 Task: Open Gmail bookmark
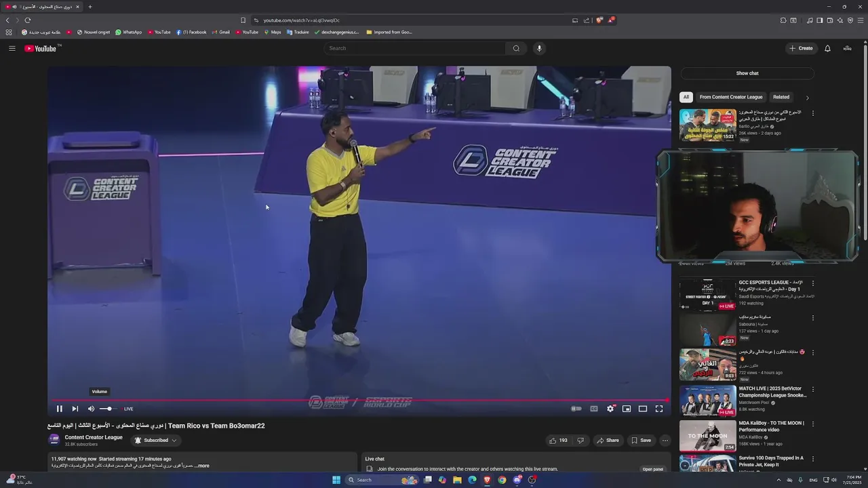[220, 32]
